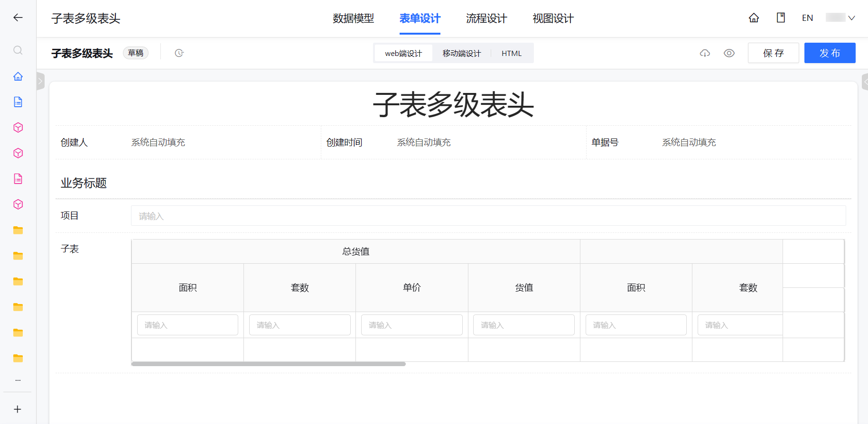This screenshot has height=424, width=868.
Task: Select the 业务标题 section heading
Action: [x=84, y=183]
